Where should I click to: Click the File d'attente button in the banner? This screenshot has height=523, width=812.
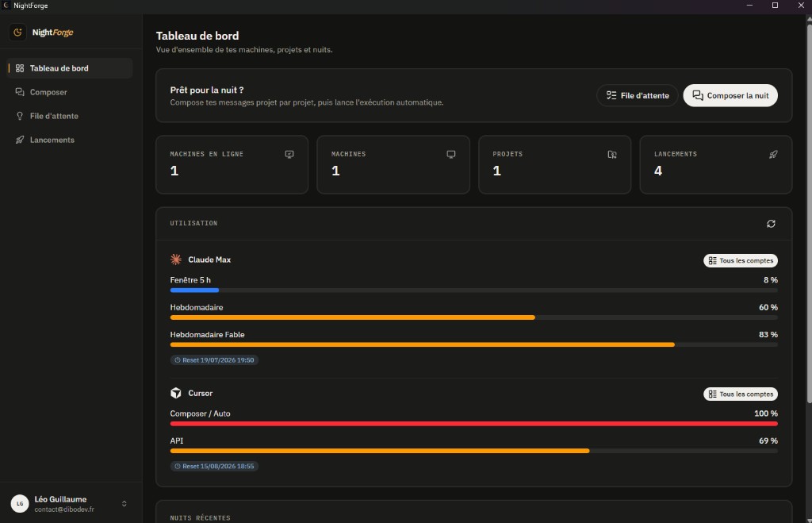pos(637,95)
